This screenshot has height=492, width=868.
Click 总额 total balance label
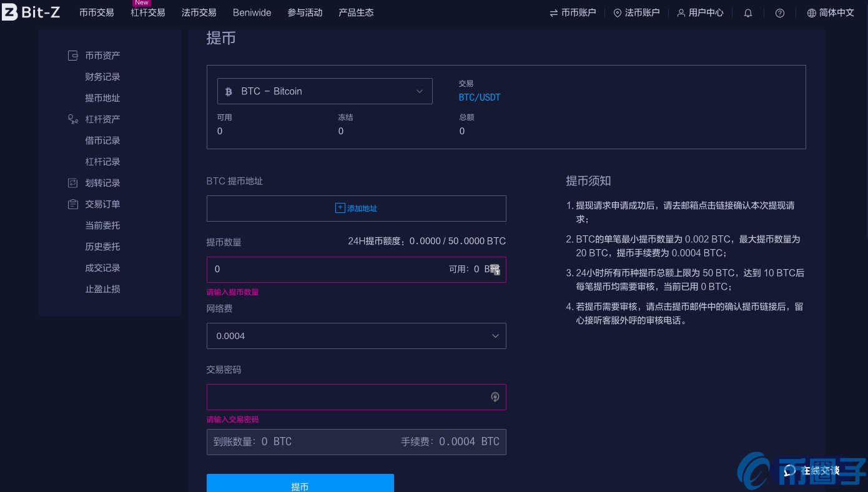tap(466, 117)
